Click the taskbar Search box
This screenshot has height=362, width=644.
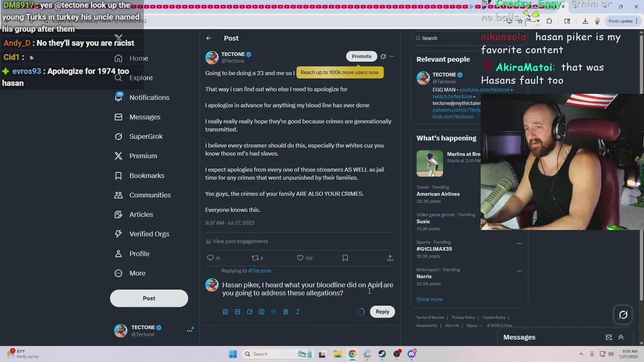278,354
